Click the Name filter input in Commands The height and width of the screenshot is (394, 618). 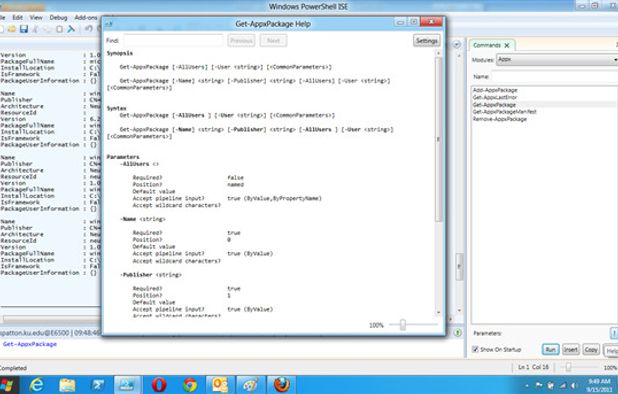point(555,76)
